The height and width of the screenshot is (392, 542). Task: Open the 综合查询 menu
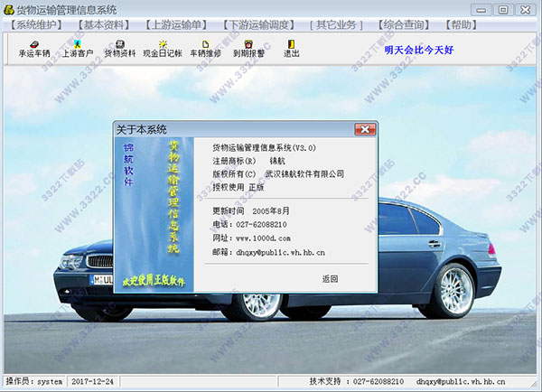coord(404,25)
